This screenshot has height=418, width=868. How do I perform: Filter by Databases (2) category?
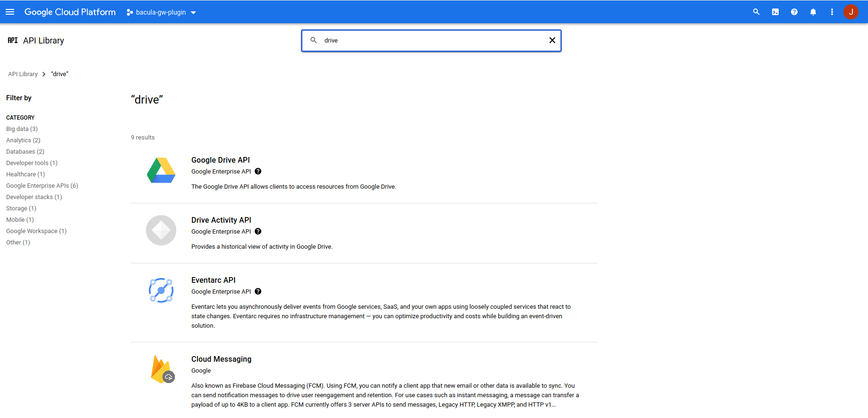[25, 152]
